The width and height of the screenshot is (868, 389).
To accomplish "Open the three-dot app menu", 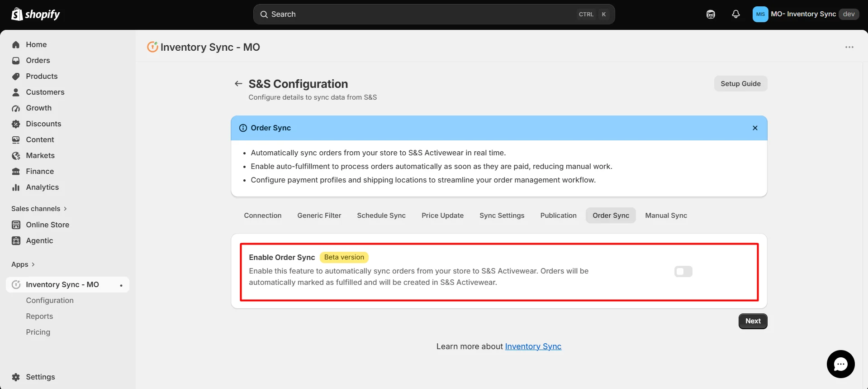I will (849, 47).
